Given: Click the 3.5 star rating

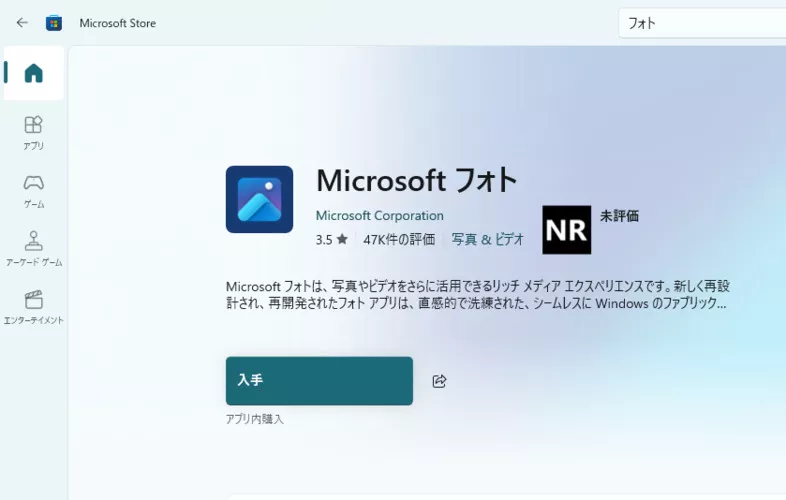Looking at the screenshot, I should click(331, 240).
